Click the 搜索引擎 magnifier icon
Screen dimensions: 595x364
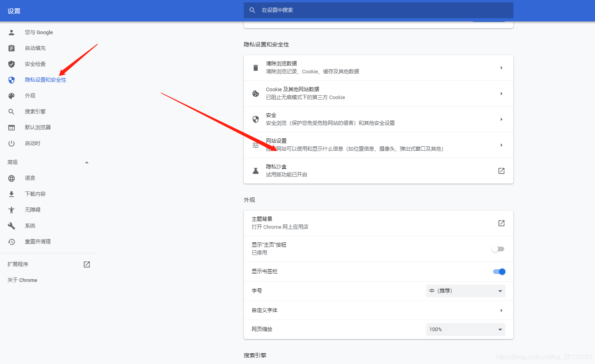[11, 111]
